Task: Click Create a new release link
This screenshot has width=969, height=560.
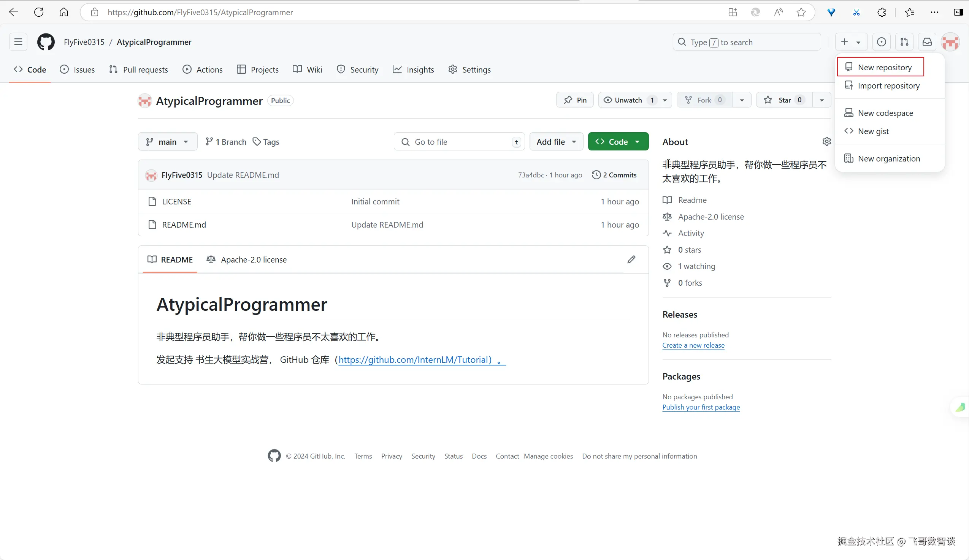Action: (693, 345)
